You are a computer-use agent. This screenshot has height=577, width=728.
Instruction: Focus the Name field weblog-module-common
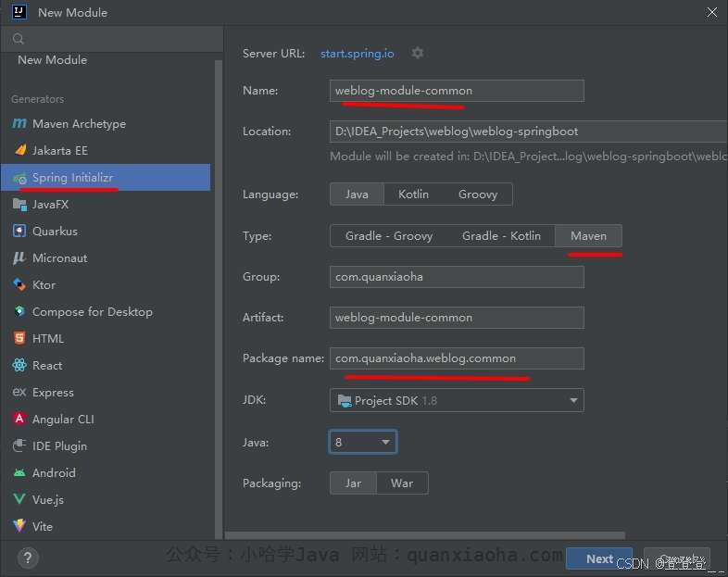(457, 91)
